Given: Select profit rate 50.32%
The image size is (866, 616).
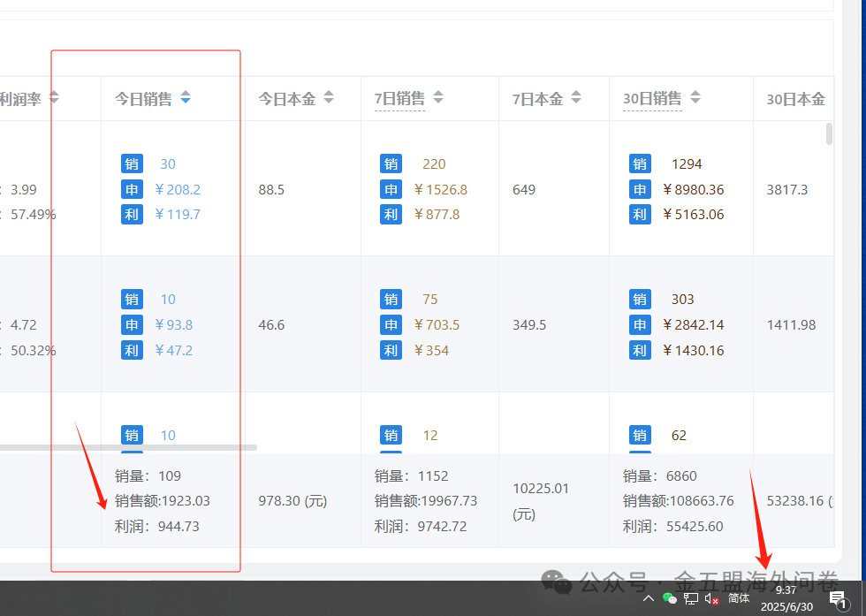Looking at the screenshot, I should click(x=34, y=350).
